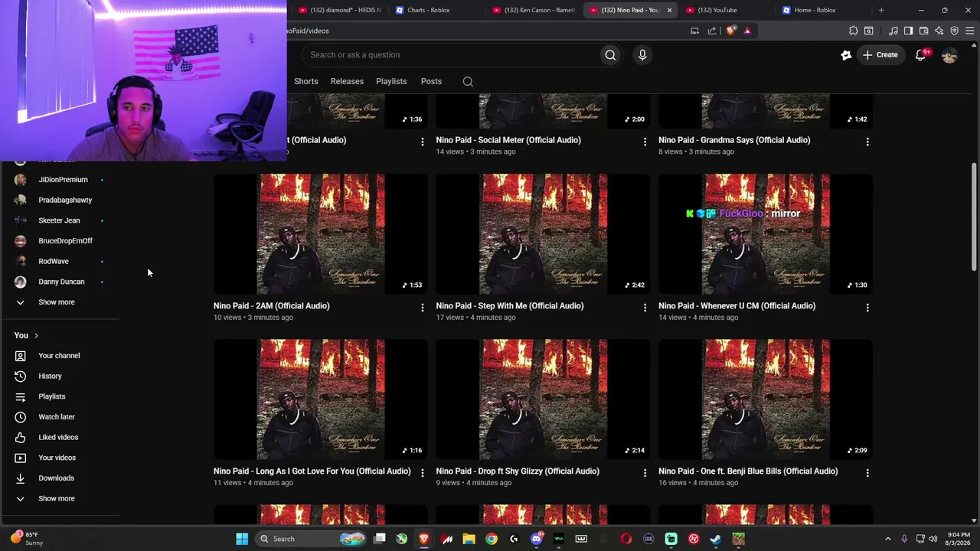Click the YouTube search input field
Screen dimensions: 980x551
(x=452, y=55)
